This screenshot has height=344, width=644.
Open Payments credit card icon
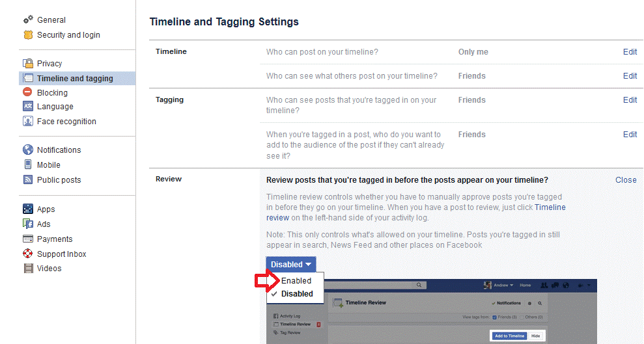pos(28,239)
